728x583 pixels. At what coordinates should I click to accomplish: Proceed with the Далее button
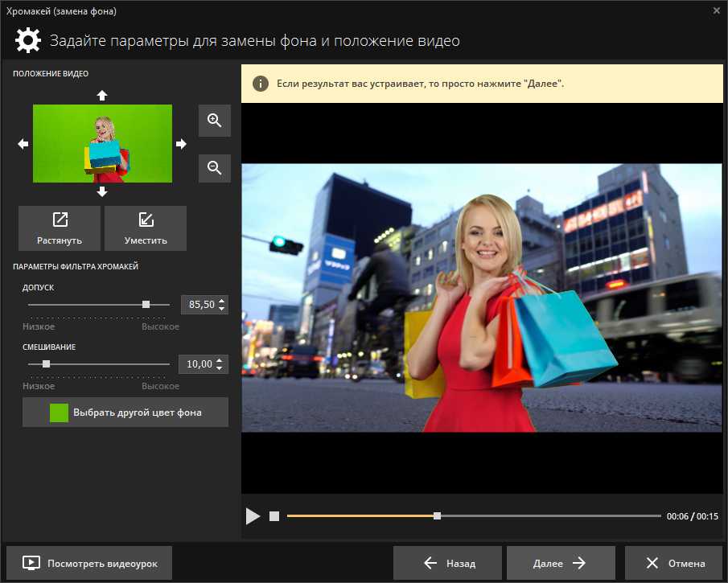tap(561, 564)
